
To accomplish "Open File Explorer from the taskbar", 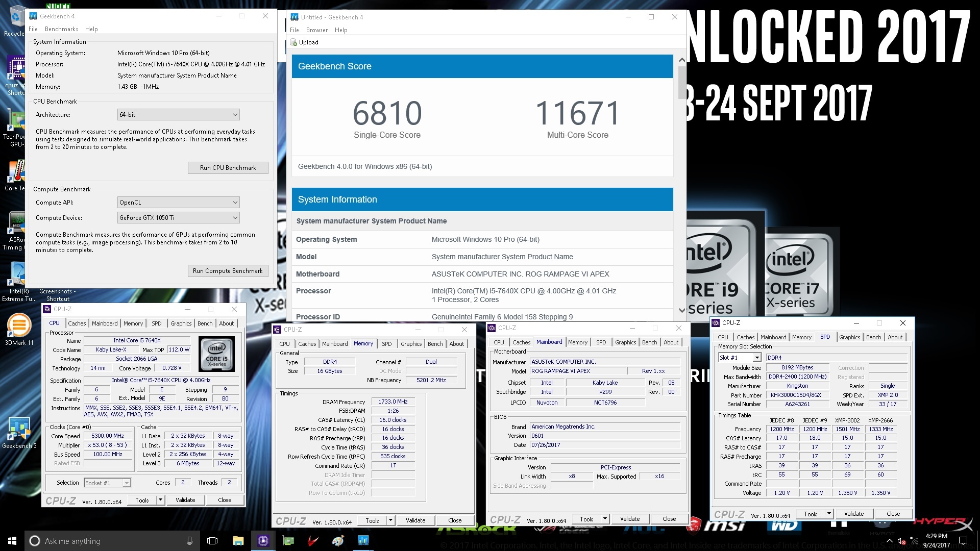I will pos(238,541).
